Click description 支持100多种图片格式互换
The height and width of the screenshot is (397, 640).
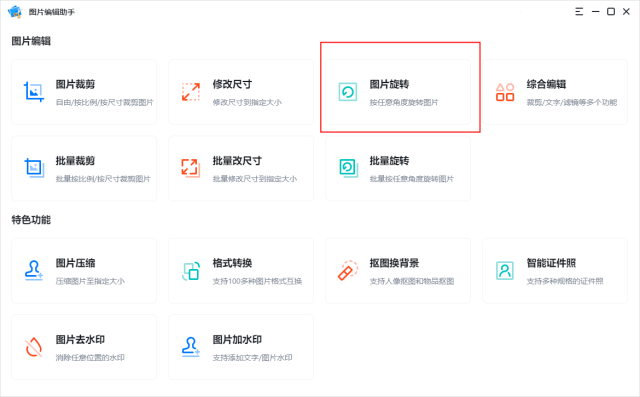pos(257,281)
